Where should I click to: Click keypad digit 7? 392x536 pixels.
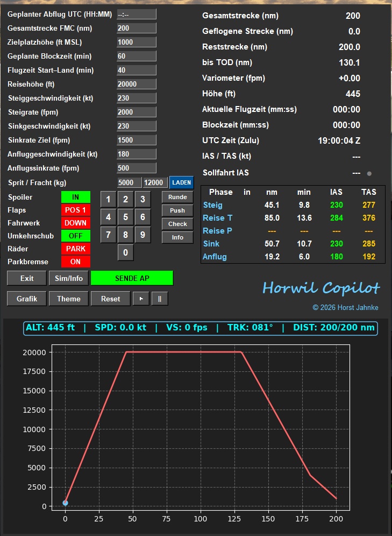coord(108,235)
